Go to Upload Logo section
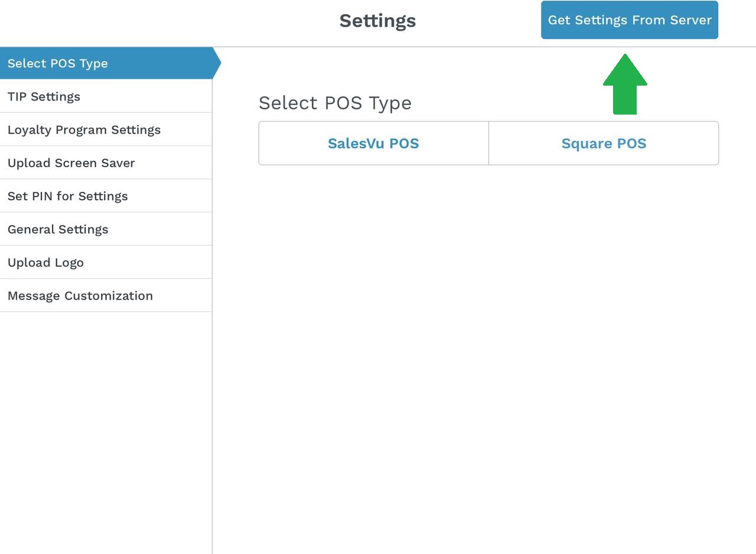756x554 pixels. pos(106,262)
